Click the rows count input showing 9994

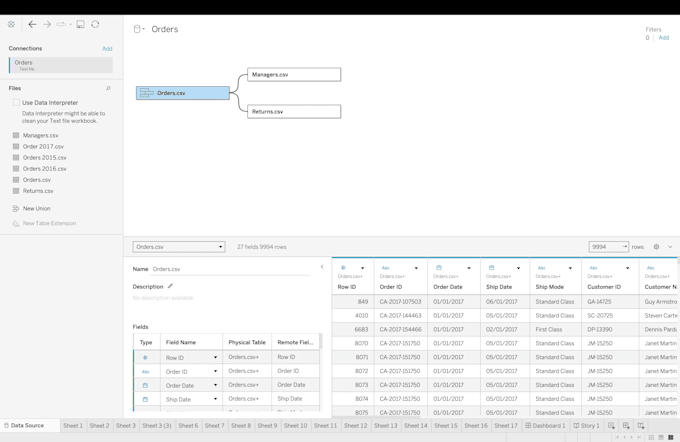coord(608,247)
